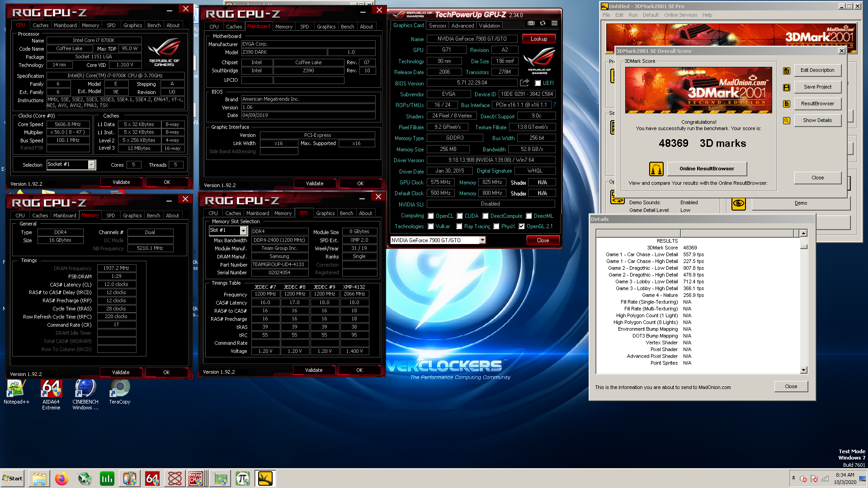Open the GPU-Z hamburger menu

coord(554,23)
